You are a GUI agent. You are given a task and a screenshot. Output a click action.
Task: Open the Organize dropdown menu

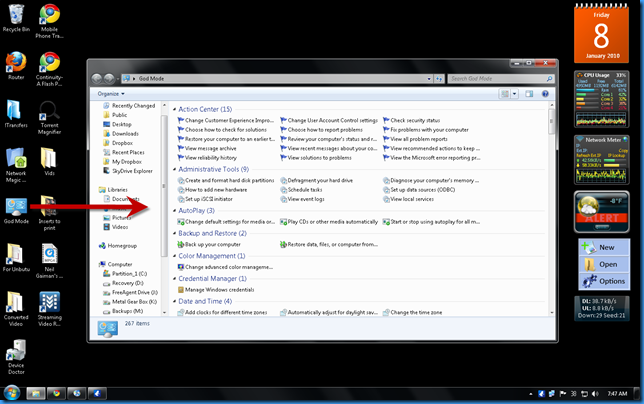[x=111, y=94]
